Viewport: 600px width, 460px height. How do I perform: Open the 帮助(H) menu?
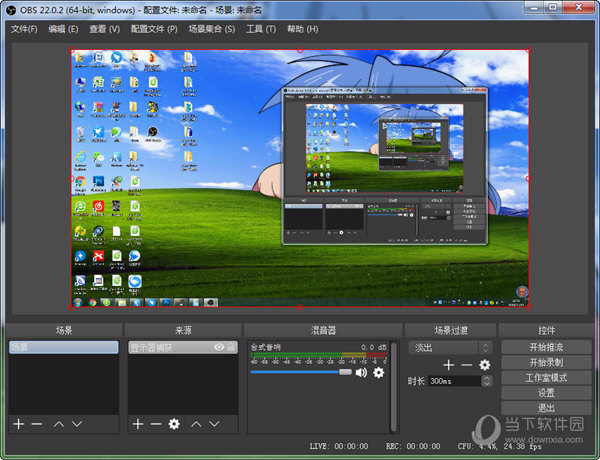303,29
